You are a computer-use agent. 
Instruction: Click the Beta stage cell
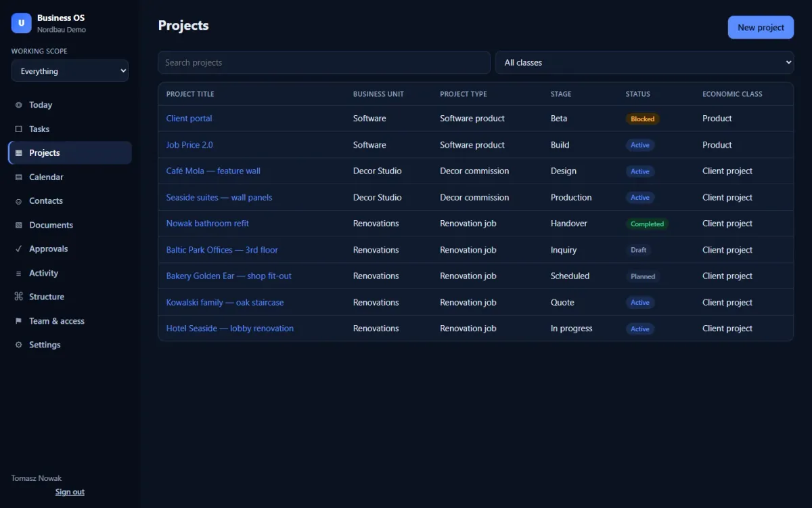(x=559, y=119)
